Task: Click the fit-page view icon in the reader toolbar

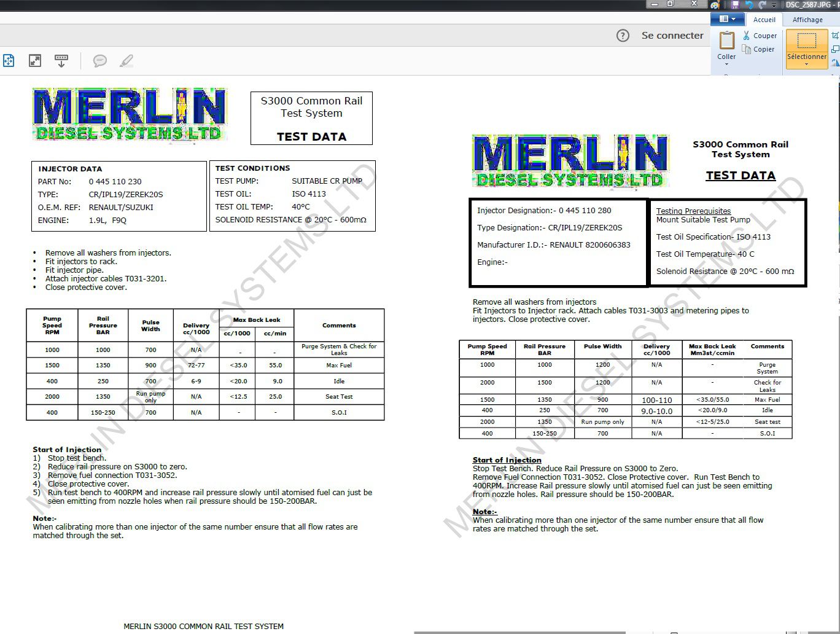Action: pos(9,61)
